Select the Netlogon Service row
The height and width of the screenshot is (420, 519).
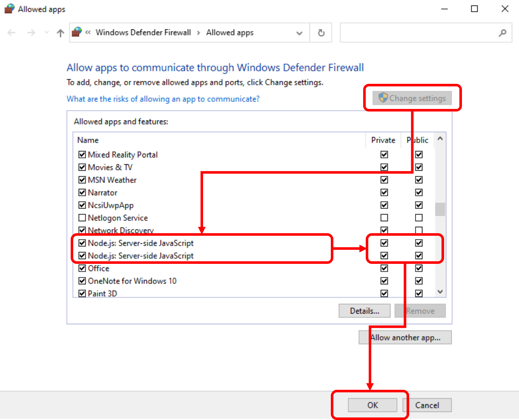point(118,218)
